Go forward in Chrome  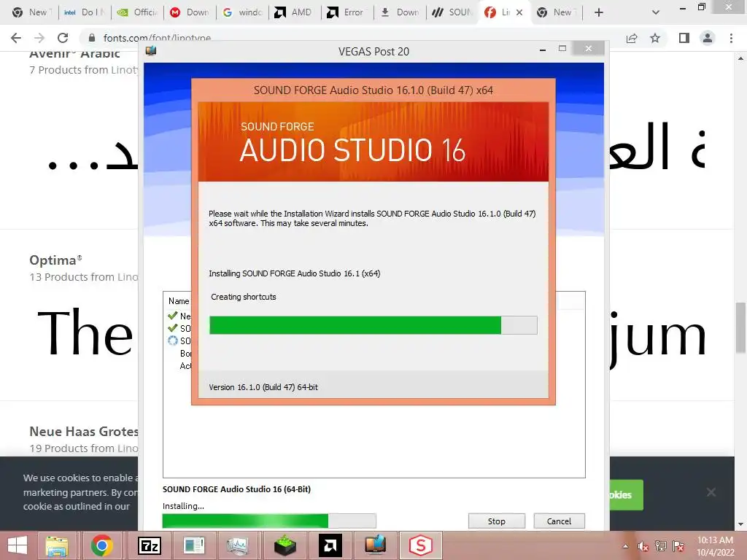pos(39,38)
